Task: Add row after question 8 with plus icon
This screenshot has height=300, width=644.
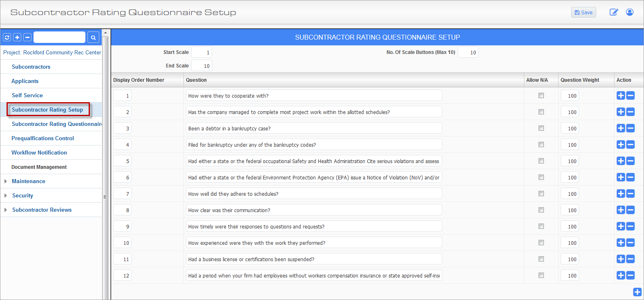Action: click(621, 210)
